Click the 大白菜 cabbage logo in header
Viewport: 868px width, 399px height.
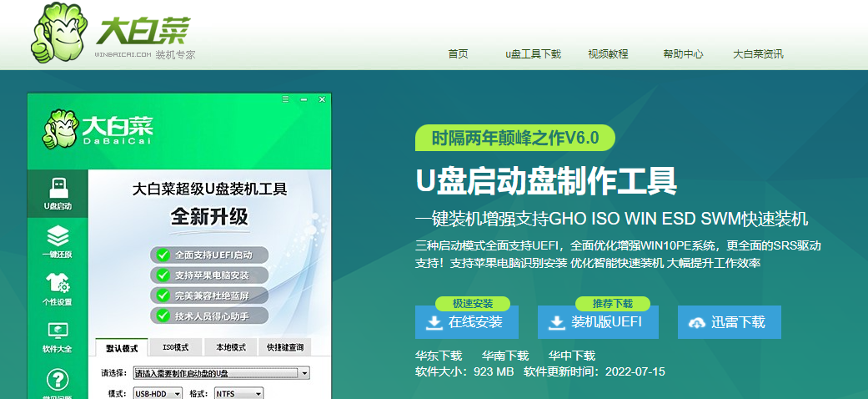click(x=58, y=36)
